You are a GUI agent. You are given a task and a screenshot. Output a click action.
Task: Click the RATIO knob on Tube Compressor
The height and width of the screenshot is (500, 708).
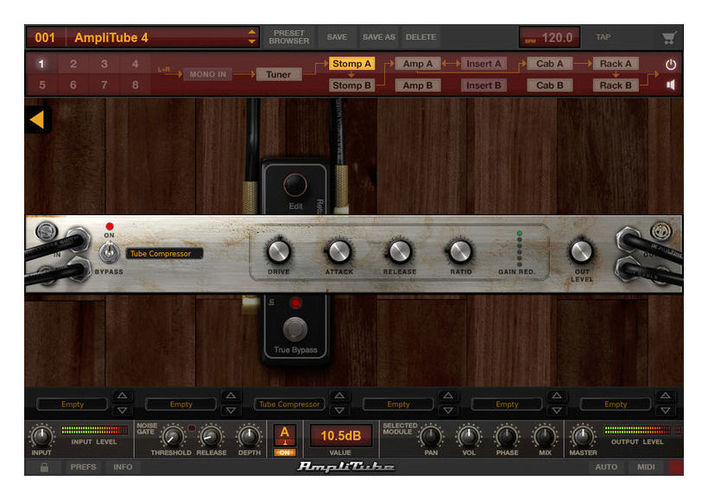coord(460,251)
